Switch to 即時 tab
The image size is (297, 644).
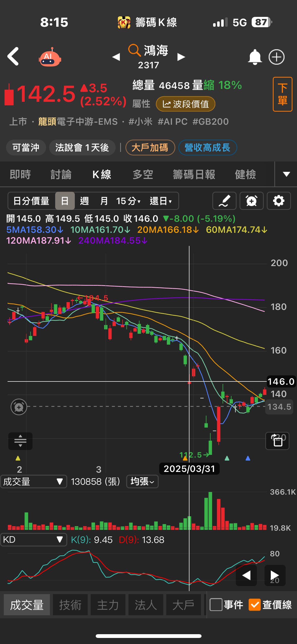[20, 174]
